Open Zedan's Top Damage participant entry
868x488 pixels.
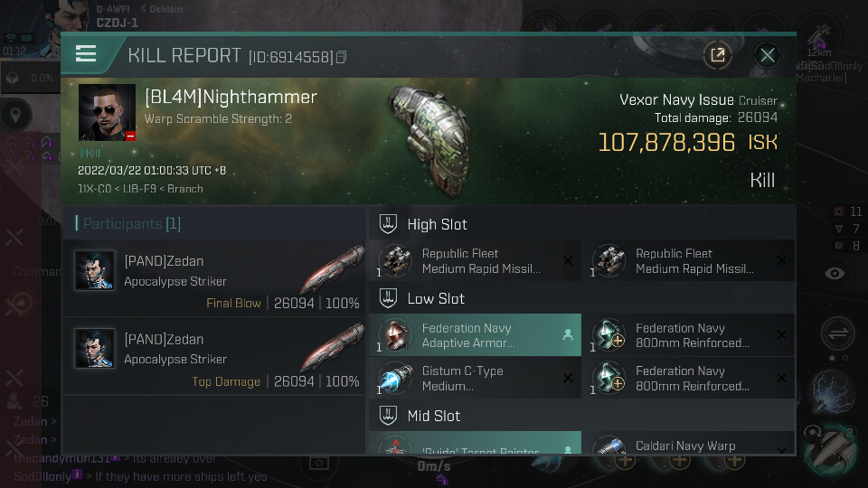tap(215, 356)
